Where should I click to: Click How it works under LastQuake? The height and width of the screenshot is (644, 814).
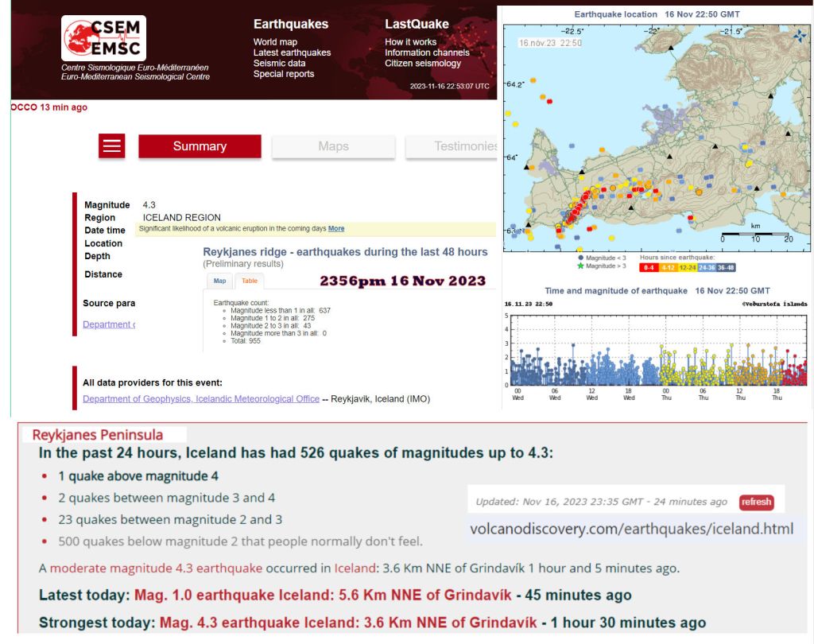pos(410,42)
